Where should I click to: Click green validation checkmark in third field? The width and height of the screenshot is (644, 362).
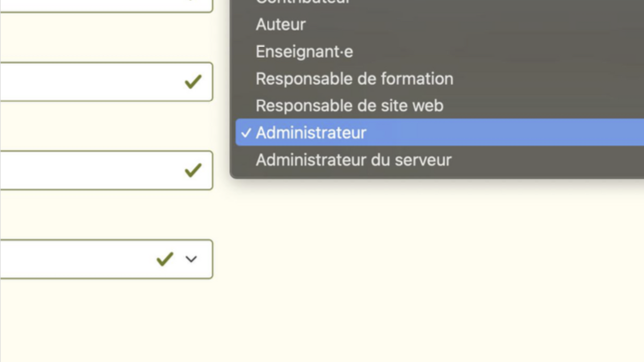click(193, 170)
